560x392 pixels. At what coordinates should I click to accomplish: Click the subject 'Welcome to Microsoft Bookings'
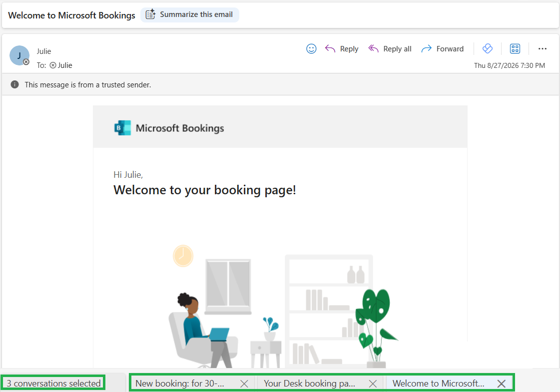click(x=72, y=15)
